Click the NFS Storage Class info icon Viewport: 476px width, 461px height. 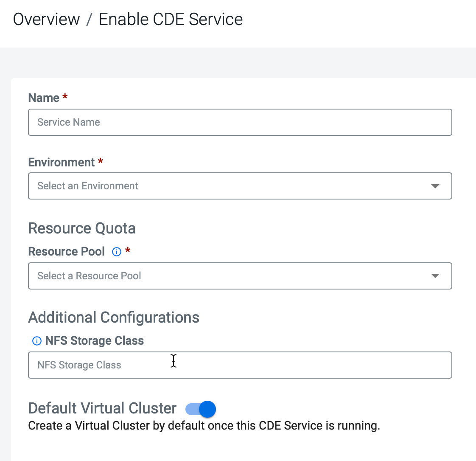37,341
